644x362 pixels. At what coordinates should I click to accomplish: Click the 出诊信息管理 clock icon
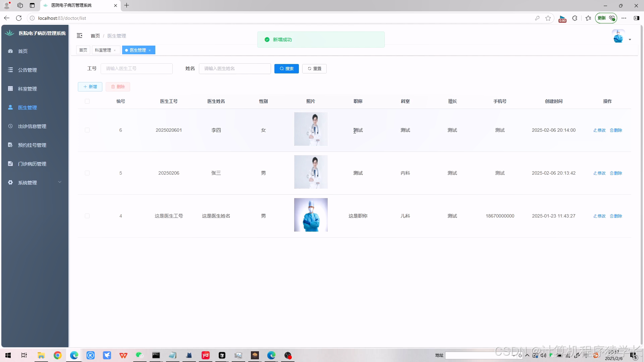pos(10,126)
